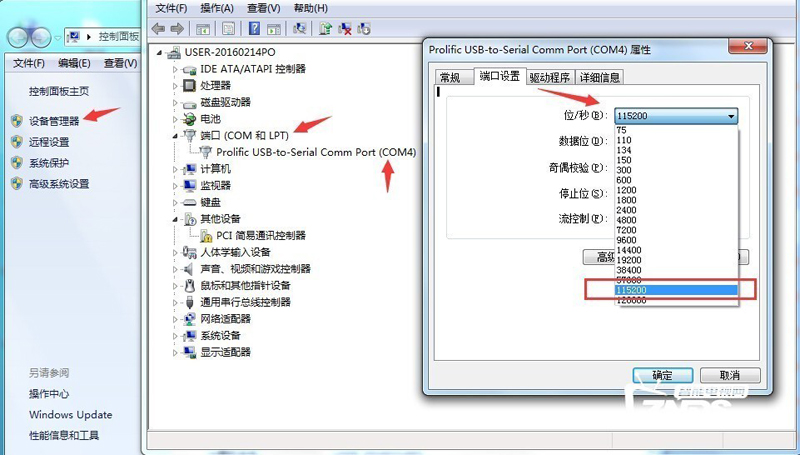Click the blue question mark Help icon
Image resolution: width=800 pixels, height=455 pixels.
(x=254, y=29)
